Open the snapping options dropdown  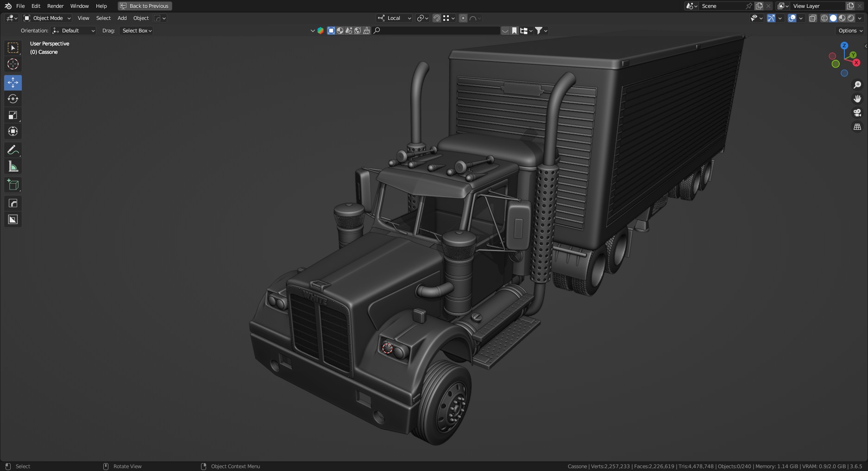click(x=449, y=18)
